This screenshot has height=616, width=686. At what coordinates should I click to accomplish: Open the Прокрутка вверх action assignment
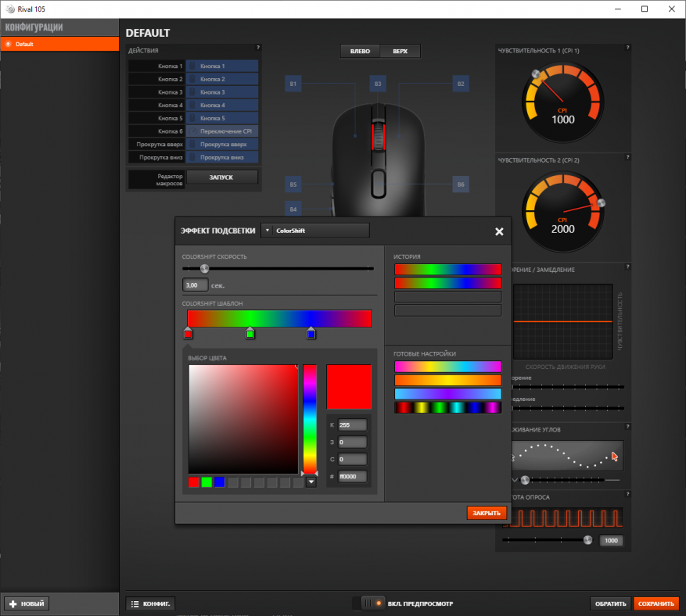click(x=222, y=145)
